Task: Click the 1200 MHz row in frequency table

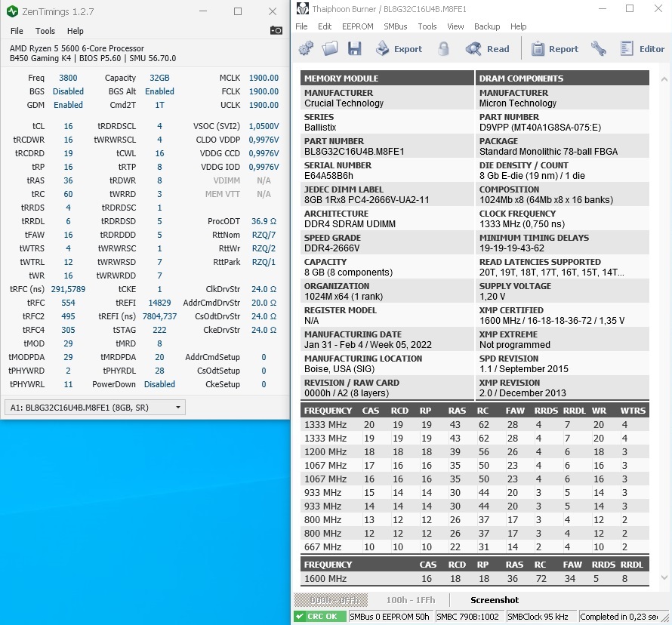Action: point(474,452)
